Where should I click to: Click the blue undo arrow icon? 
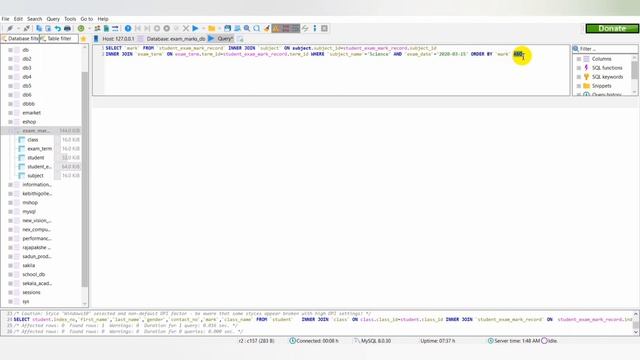(58, 29)
